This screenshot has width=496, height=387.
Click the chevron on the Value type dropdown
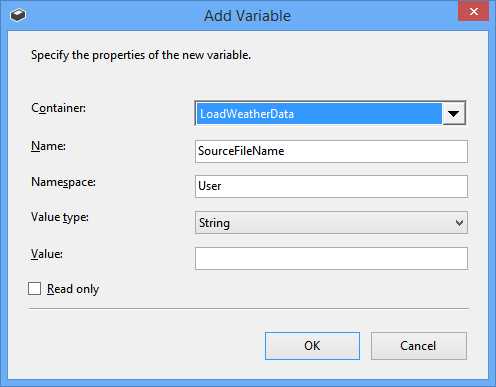click(x=459, y=223)
